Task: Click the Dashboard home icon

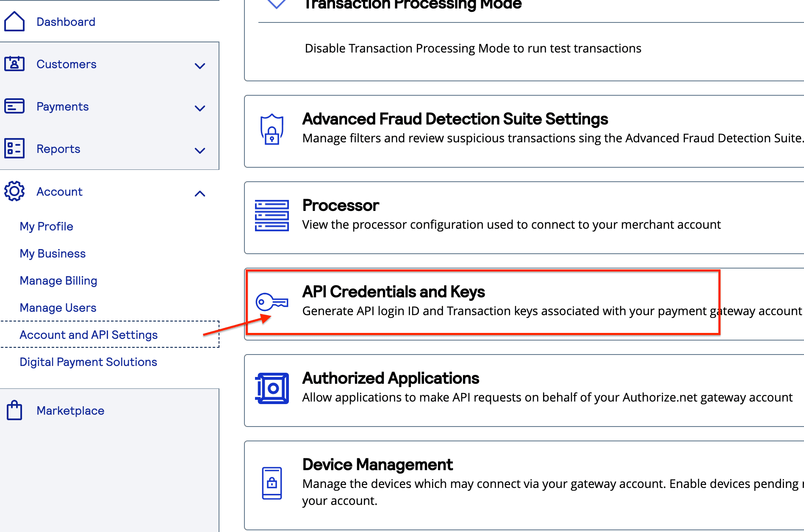Action: click(14, 21)
